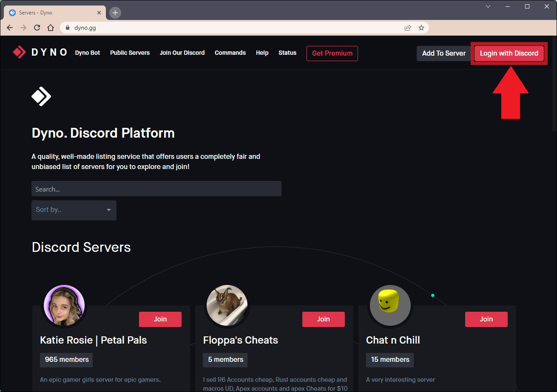Click the server Search input field
Screen dimensions: 557x392
(156, 189)
